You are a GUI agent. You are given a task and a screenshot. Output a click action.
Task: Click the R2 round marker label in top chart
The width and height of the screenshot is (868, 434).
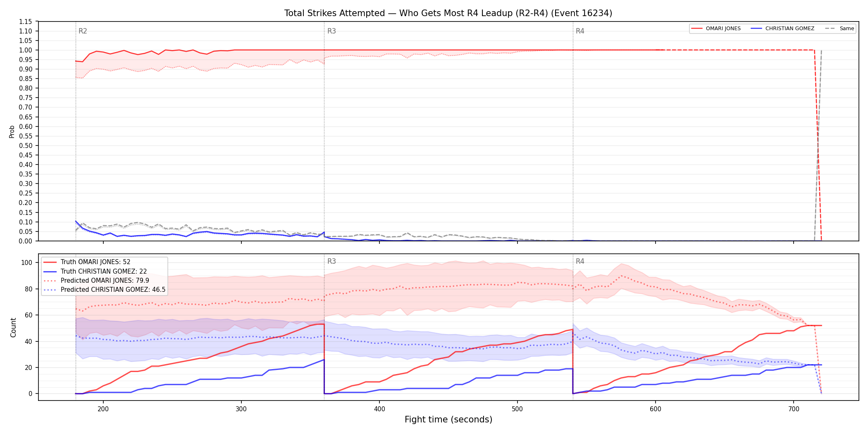coord(83,31)
